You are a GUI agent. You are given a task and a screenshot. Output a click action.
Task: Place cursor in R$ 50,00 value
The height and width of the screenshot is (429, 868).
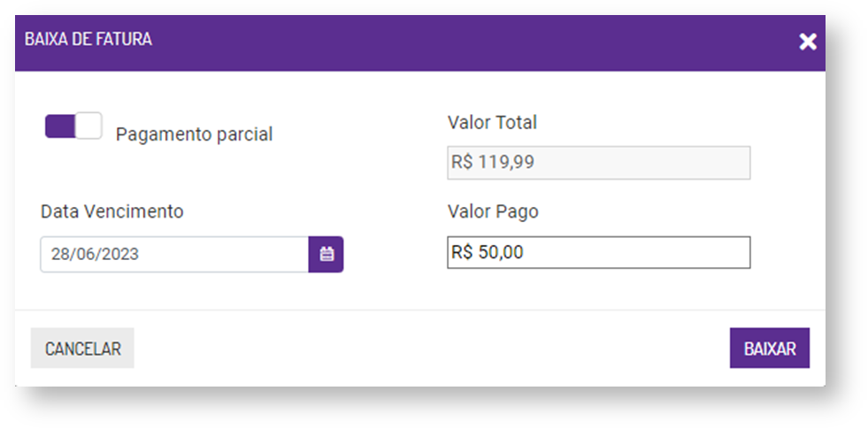pos(488,252)
